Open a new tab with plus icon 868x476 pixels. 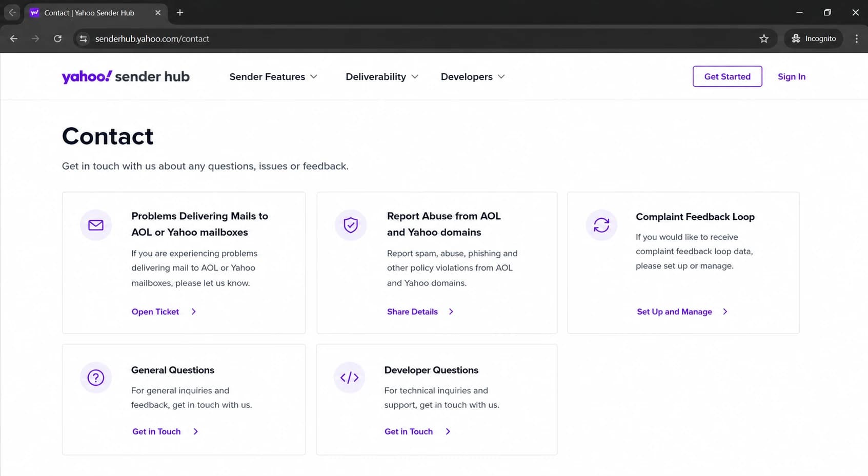point(180,13)
